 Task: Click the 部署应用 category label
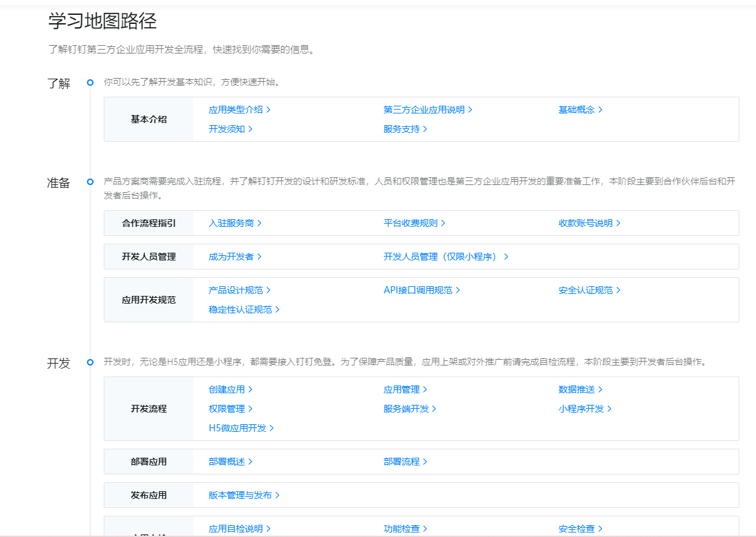148,462
